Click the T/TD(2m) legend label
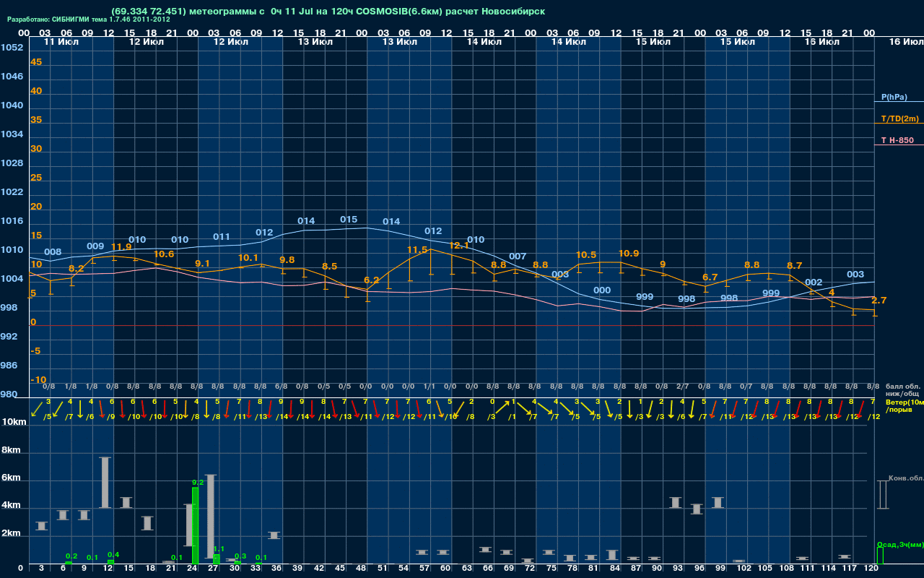This screenshot has width=924, height=578. pos(900,118)
